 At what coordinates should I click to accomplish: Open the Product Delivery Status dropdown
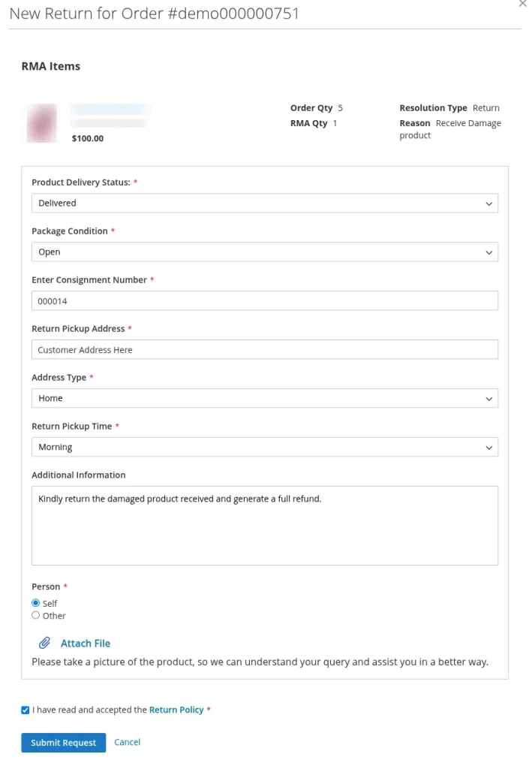(x=265, y=203)
